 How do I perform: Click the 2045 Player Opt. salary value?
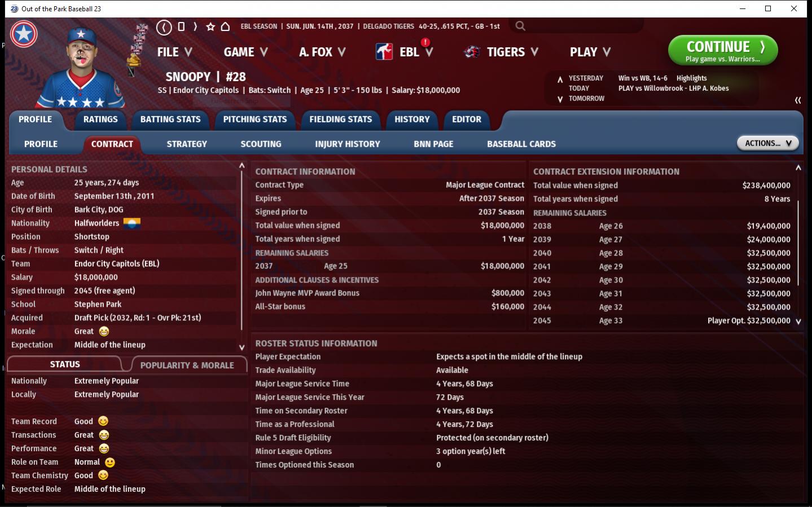tap(749, 321)
